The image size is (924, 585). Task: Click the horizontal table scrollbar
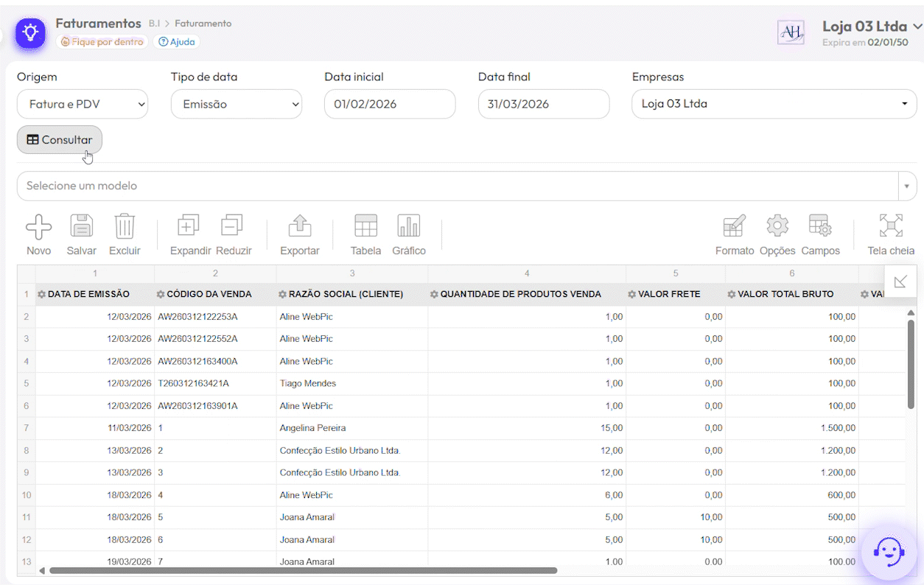point(302,570)
